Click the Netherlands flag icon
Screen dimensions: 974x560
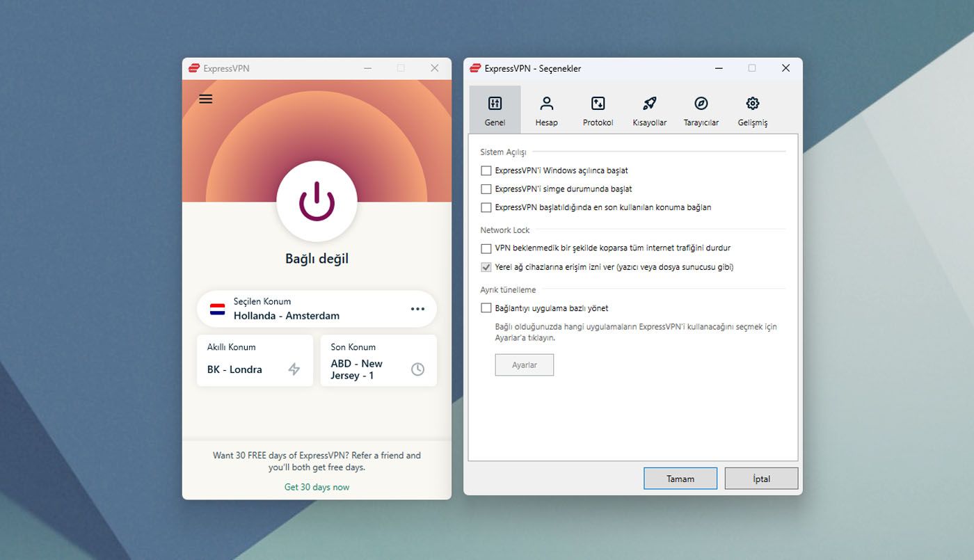click(x=218, y=309)
